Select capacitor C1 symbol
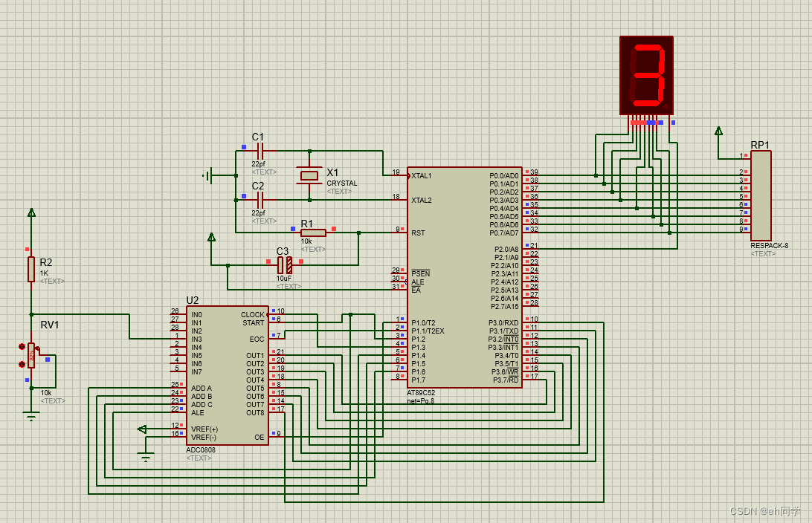Screen dimensions: 812x523 coord(260,151)
